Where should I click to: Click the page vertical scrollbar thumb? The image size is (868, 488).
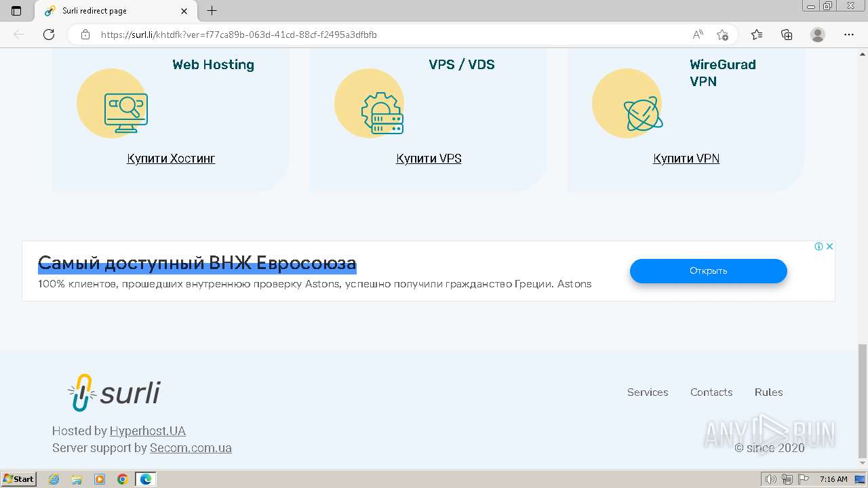coord(863,401)
